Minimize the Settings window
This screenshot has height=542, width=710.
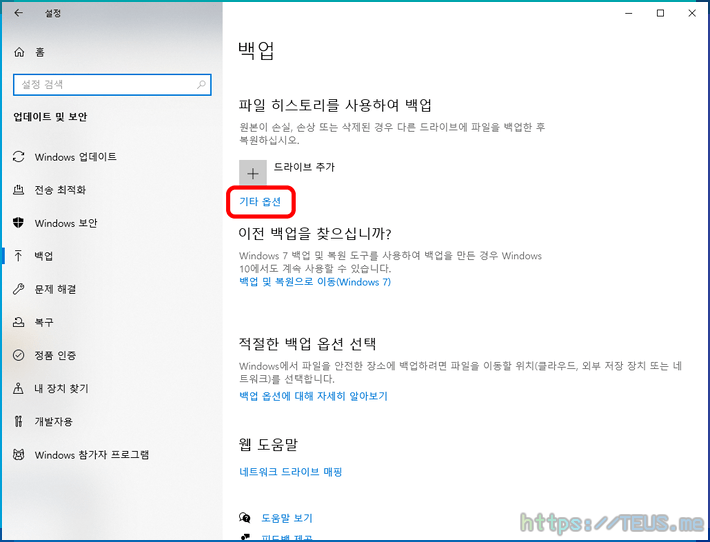pyautogui.click(x=629, y=13)
